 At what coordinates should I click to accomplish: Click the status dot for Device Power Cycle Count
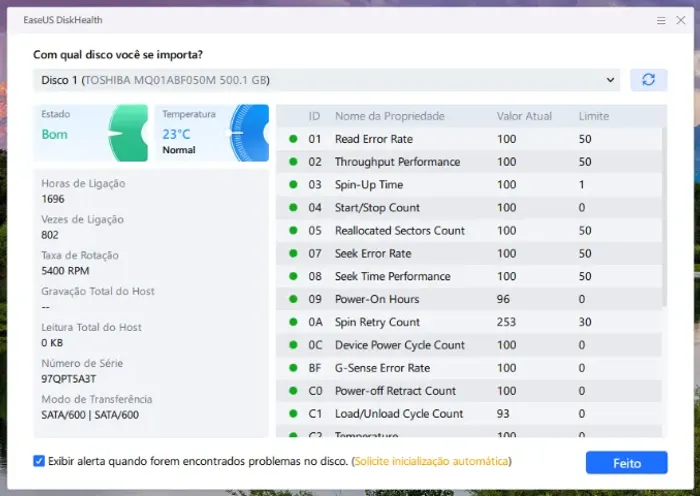click(x=293, y=345)
